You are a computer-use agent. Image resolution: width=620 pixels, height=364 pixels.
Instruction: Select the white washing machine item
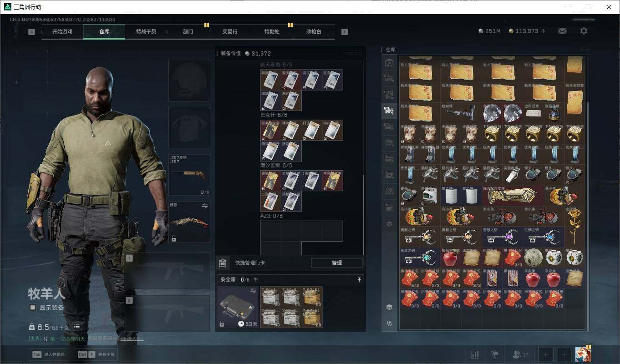(430, 196)
